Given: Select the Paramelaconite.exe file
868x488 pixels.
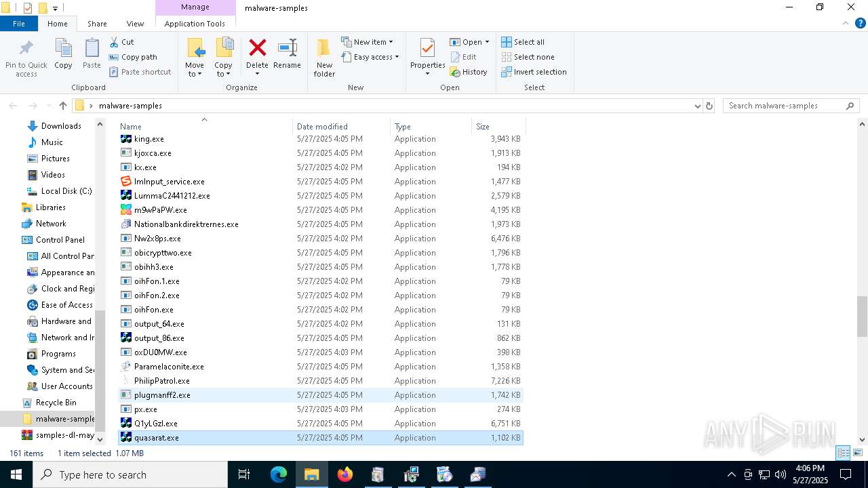Looking at the screenshot, I should coord(320,367).
